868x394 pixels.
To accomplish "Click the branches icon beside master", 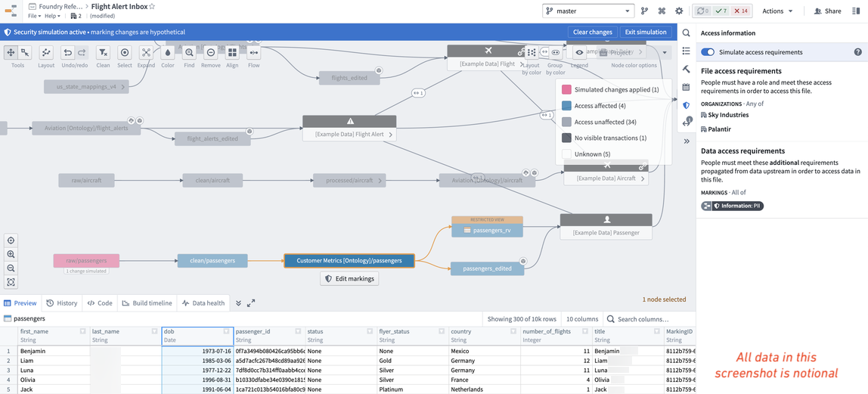I will [x=644, y=11].
